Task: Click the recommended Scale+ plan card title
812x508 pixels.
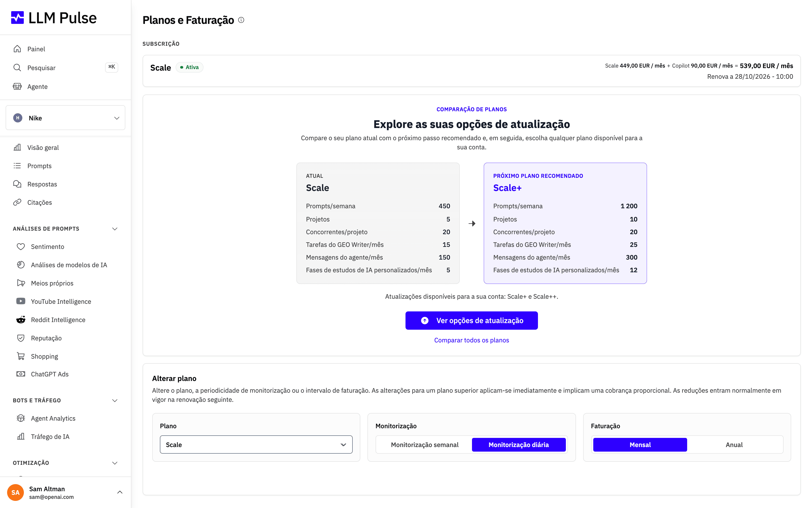Action: click(507, 188)
